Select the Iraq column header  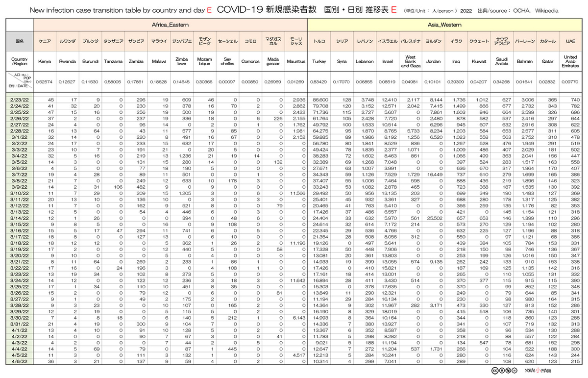[456, 62]
